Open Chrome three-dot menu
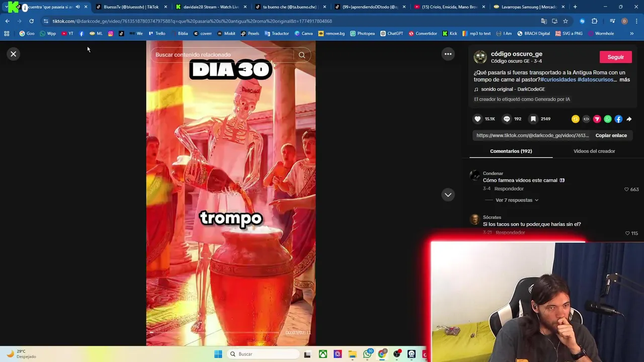The image size is (644, 362). (x=637, y=21)
